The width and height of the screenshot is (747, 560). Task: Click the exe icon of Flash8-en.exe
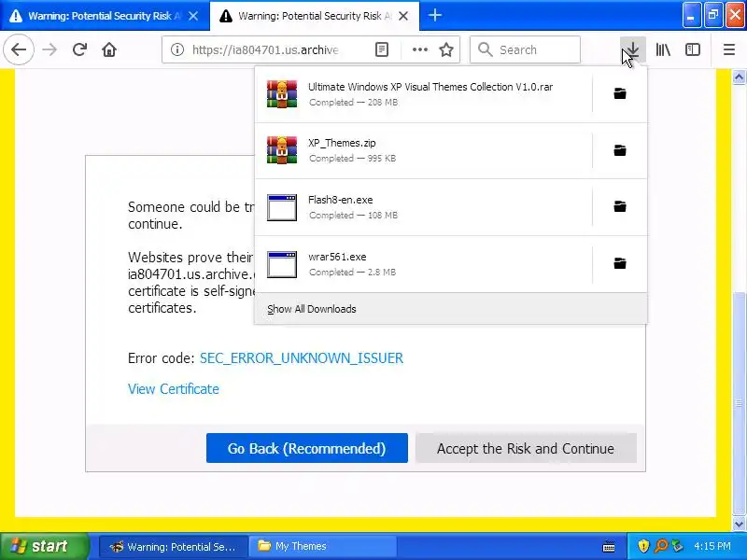tap(282, 207)
